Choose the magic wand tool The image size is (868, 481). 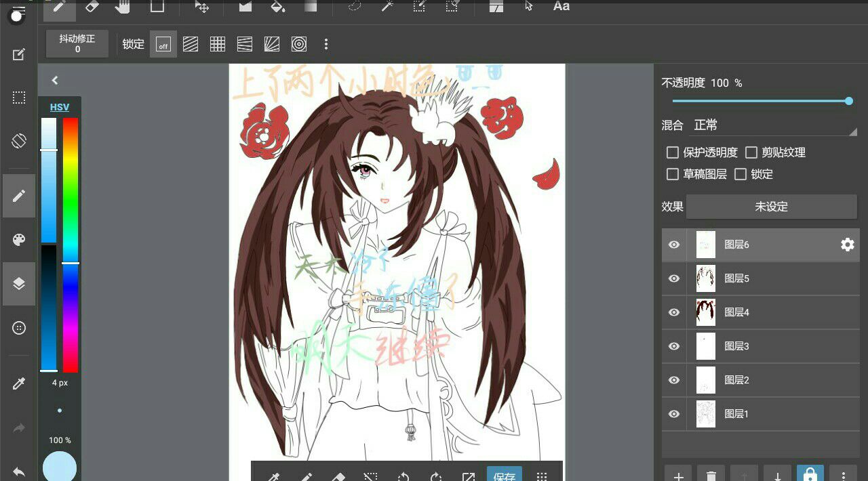click(387, 7)
